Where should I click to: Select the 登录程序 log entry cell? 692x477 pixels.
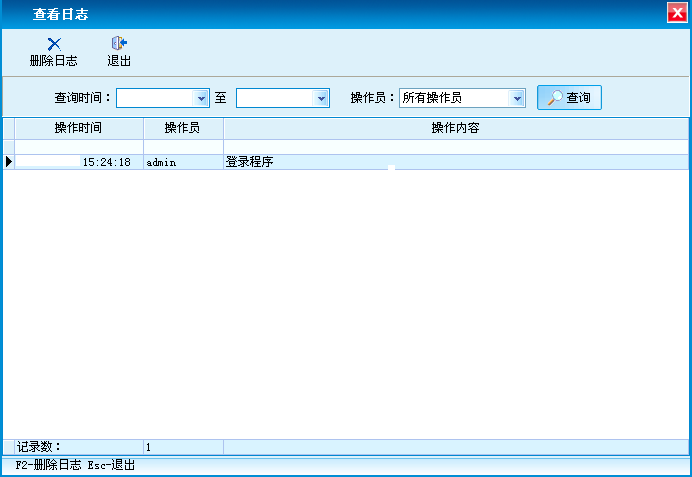455,162
